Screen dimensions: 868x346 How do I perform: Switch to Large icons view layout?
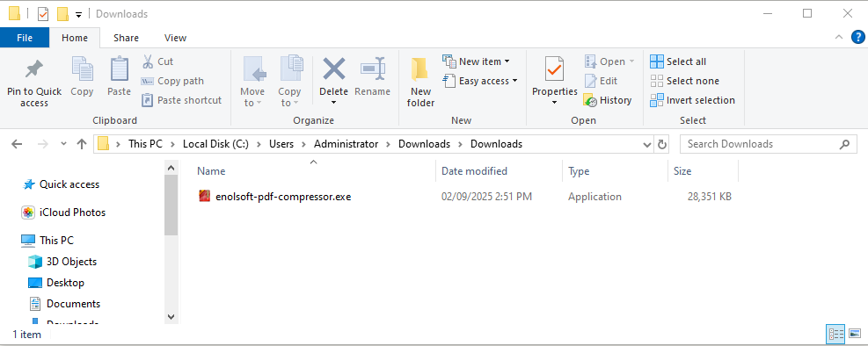[x=856, y=334]
